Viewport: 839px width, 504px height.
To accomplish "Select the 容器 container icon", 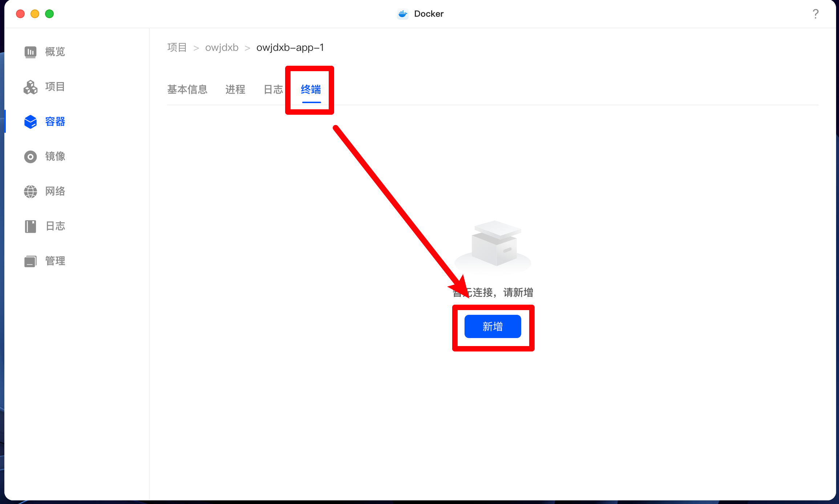I will [x=31, y=122].
